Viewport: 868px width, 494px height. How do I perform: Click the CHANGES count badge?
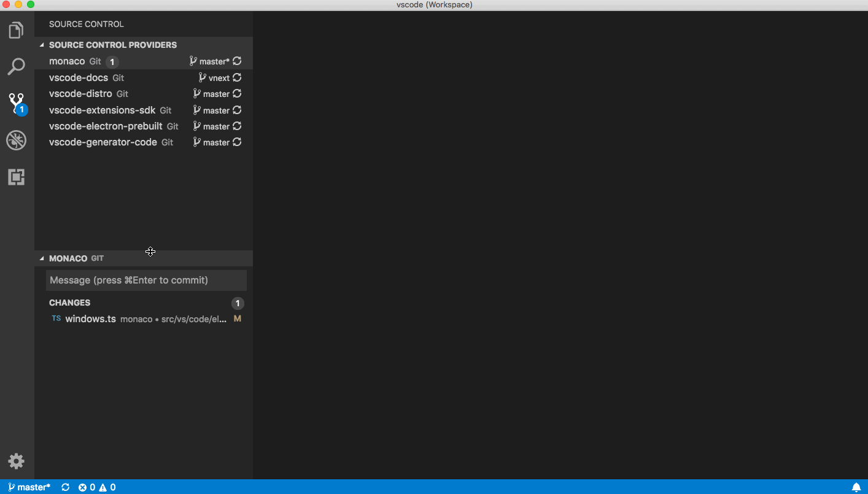click(x=238, y=303)
